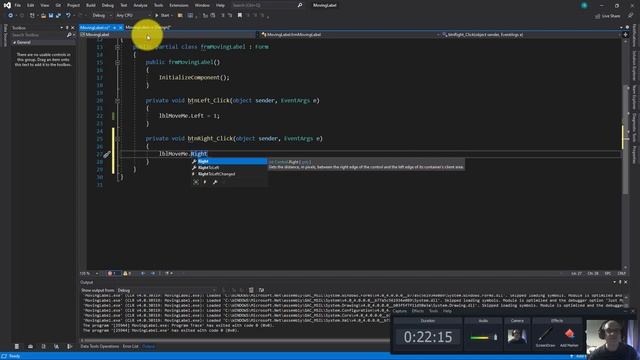Click the error count indicator
Image resolution: width=640 pixels, height=360 pixels.
113,273
